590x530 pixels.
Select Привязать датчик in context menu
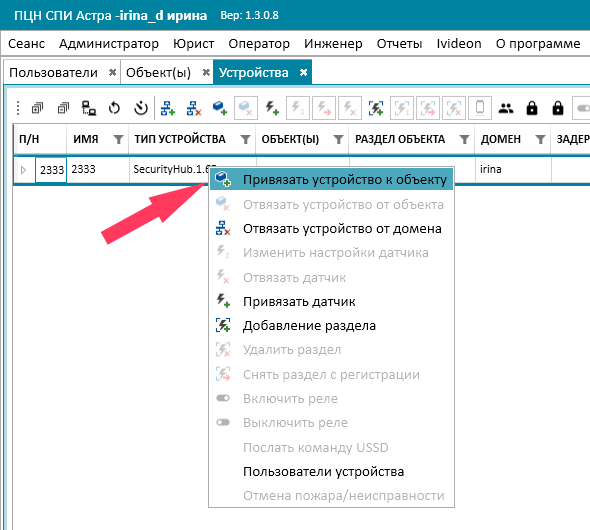[x=331, y=302]
